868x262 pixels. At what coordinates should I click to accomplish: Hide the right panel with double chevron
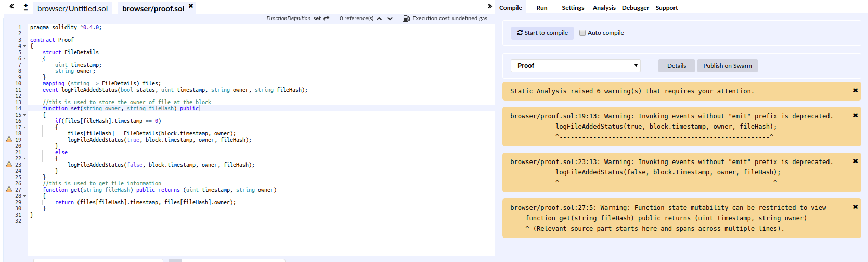click(x=489, y=7)
